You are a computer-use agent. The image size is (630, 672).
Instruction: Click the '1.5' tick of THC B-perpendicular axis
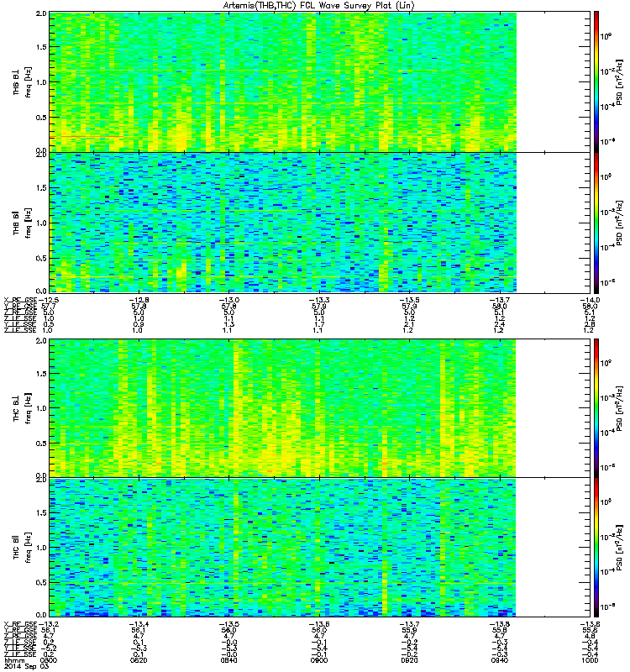click(41, 374)
